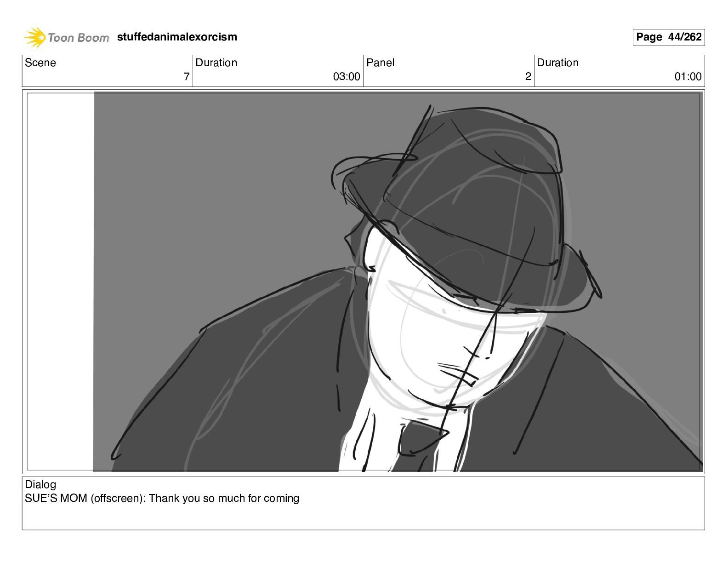
Task: Select the dialog line 'Thank you so much for coming'
Action: [224, 499]
